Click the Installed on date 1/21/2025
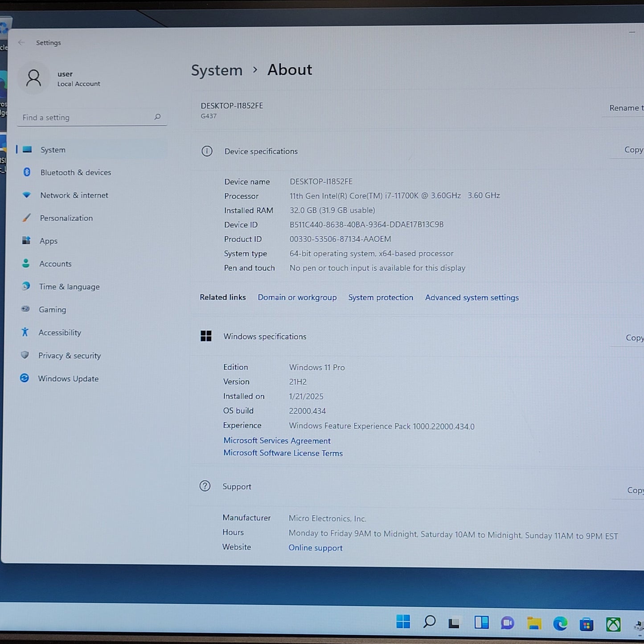 pos(306,396)
